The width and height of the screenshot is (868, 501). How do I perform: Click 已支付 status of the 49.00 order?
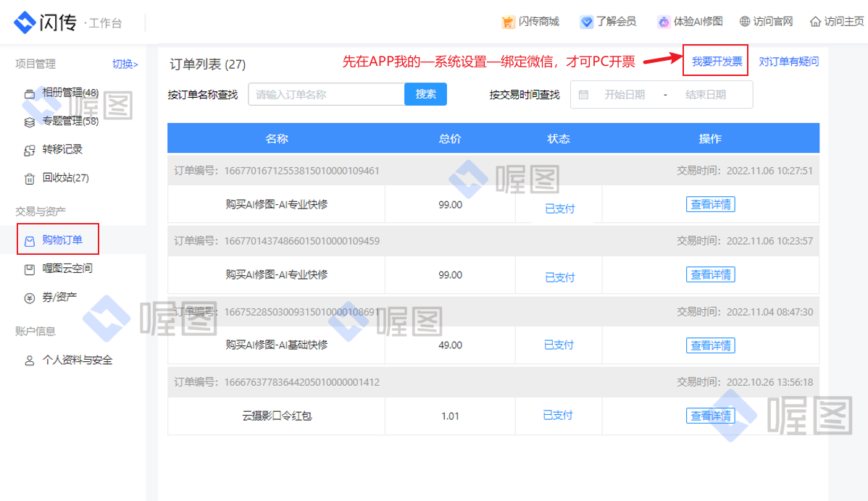(x=559, y=345)
